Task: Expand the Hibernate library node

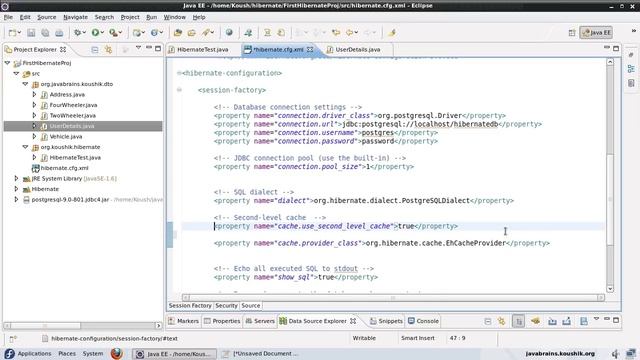Action: tap(16, 189)
